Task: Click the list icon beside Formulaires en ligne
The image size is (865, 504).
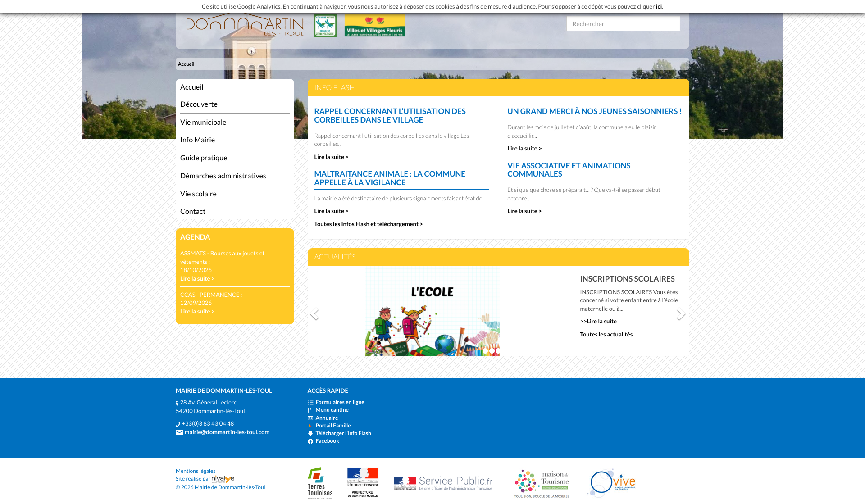Action: pyautogui.click(x=310, y=403)
